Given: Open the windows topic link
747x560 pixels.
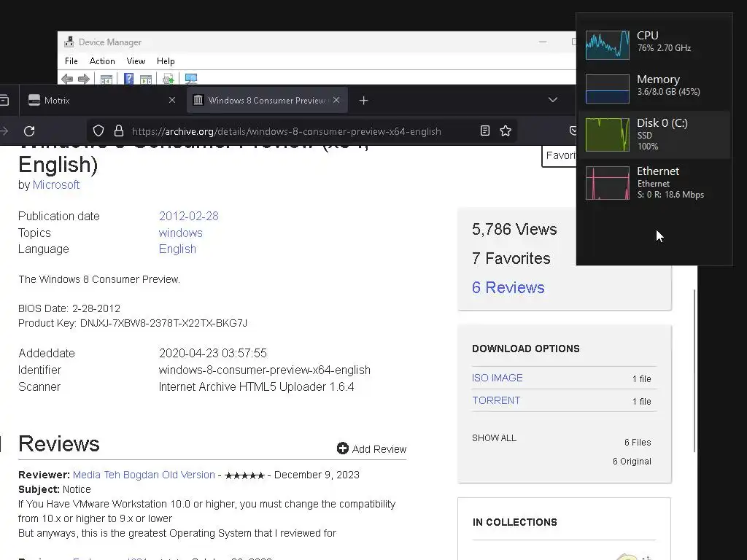Looking at the screenshot, I should pos(181,233).
